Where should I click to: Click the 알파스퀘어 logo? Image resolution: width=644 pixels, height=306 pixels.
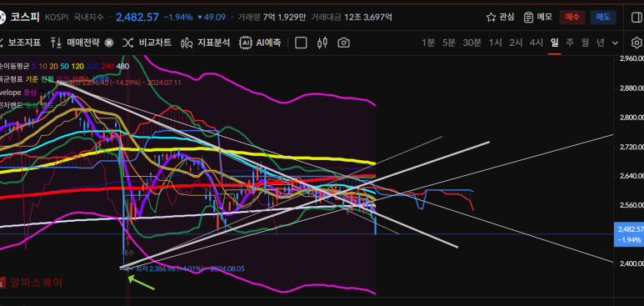pyautogui.click(x=32, y=282)
